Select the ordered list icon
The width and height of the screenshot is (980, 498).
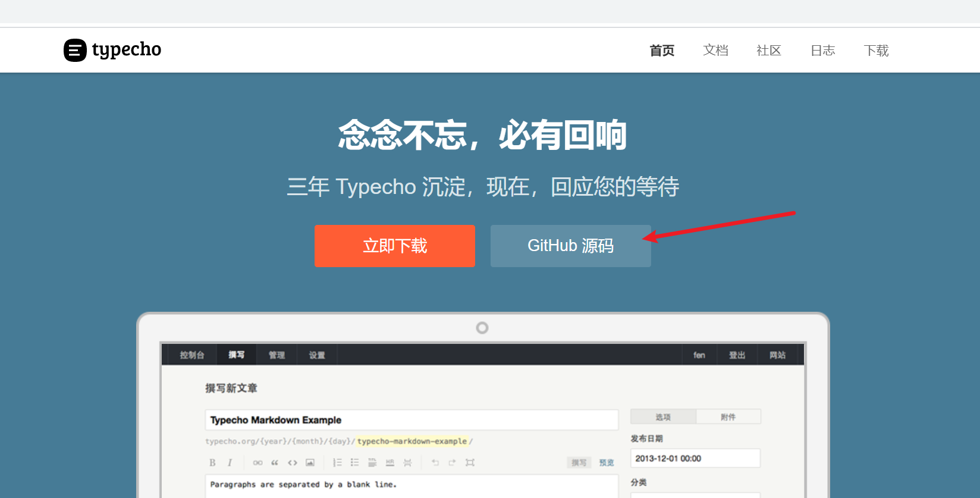click(337, 462)
